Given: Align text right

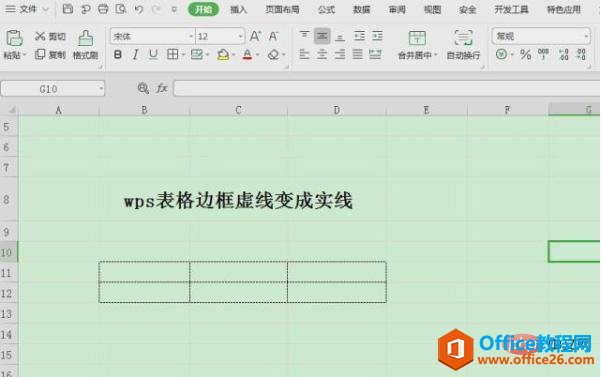Looking at the screenshot, I should (340, 54).
